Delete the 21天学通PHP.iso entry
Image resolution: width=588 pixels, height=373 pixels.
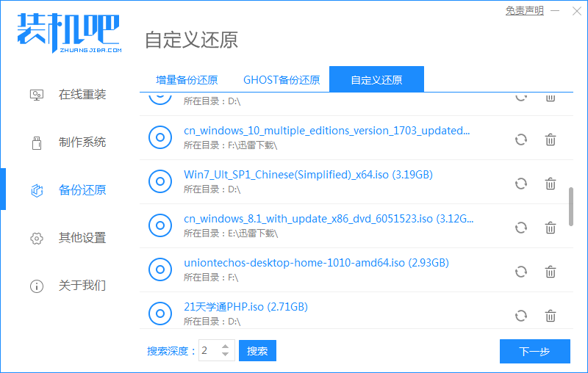coord(550,316)
